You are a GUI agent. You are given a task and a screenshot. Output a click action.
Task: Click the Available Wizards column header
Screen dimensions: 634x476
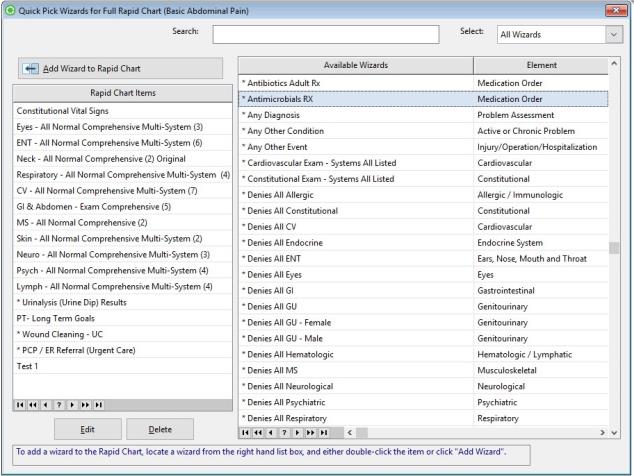pyautogui.click(x=356, y=65)
